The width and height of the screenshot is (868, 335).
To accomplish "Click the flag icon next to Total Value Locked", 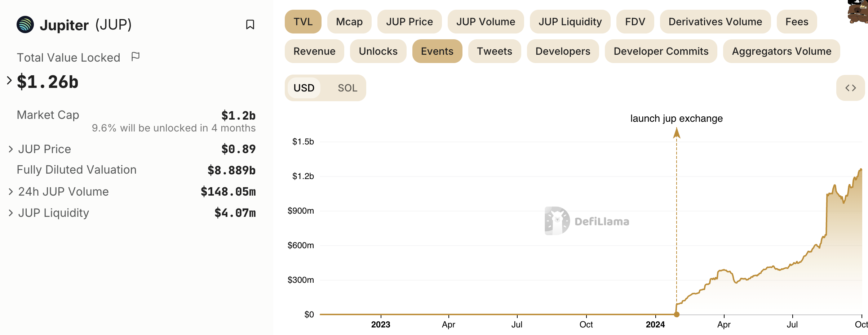I will tap(136, 57).
